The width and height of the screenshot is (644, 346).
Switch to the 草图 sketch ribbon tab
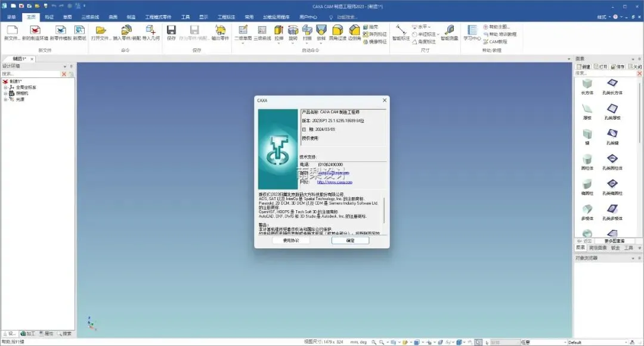(67, 17)
